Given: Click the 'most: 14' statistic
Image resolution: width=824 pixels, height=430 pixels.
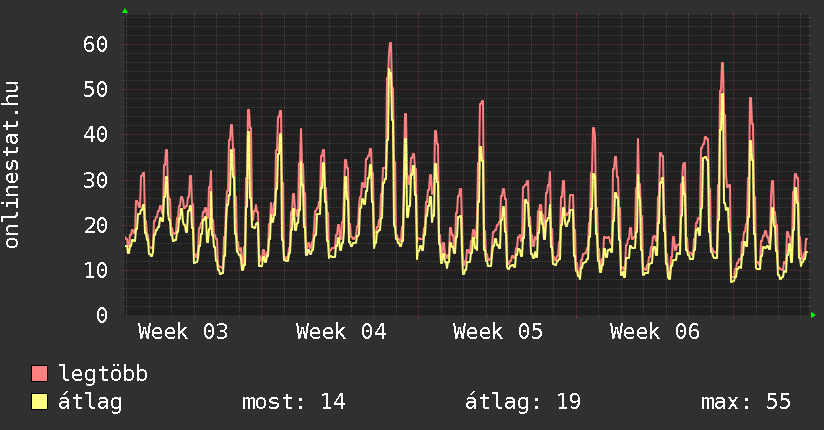Looking at the screenshot, I should pos(293,402).
